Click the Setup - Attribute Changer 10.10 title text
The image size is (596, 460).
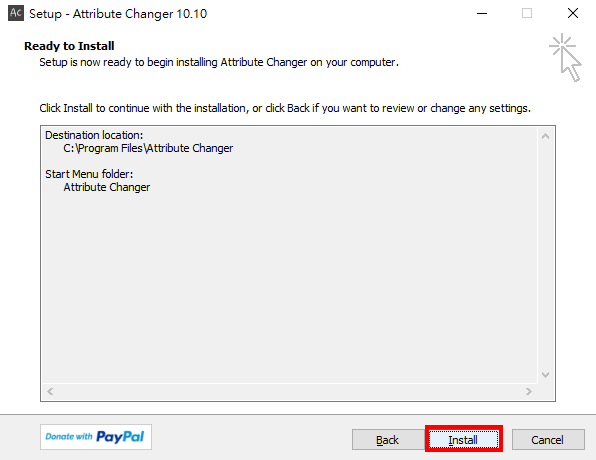[x=118, y=14]
